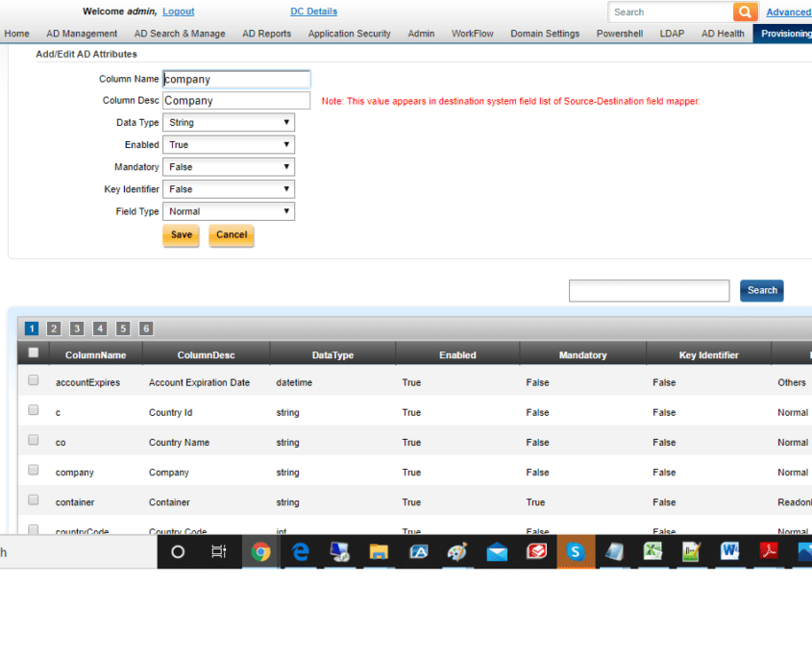Switch to the AD Management menu
This screenshot has height=657, width=812.
(x=82, y=33)
